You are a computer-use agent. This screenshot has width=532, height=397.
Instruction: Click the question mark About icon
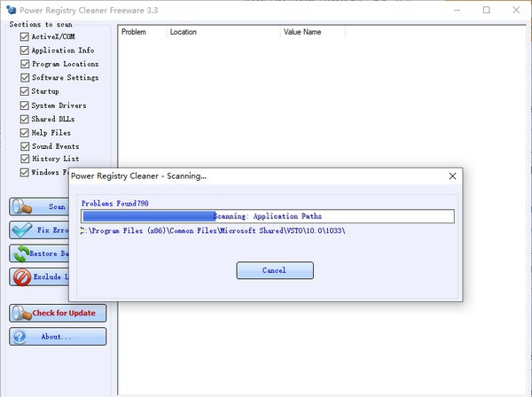pos(20,337)
